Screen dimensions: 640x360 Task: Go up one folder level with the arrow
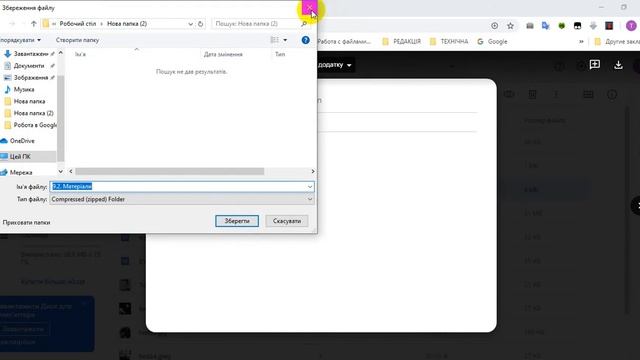(x=33, y=24)
